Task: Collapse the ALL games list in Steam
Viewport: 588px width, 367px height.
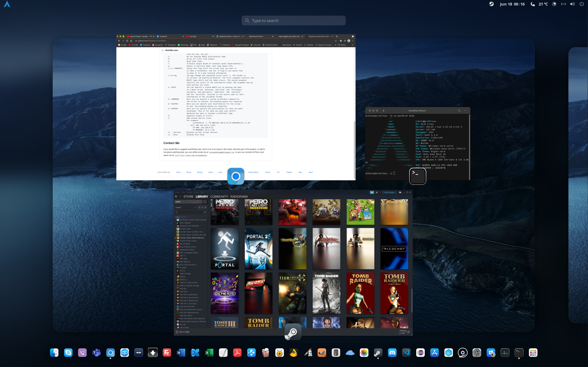Action: coord(176,217)
